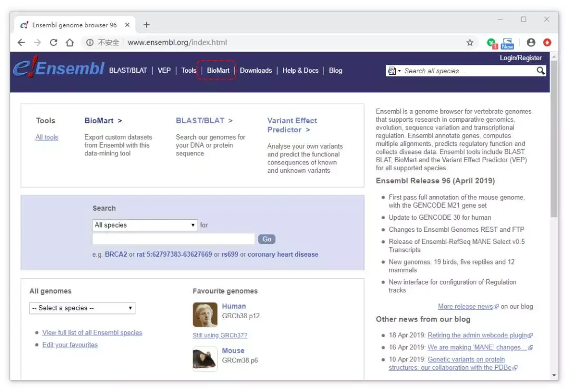Open BLAST/BLAT in the top navigation
The image size is (569, 392).
tap(128, 71)
